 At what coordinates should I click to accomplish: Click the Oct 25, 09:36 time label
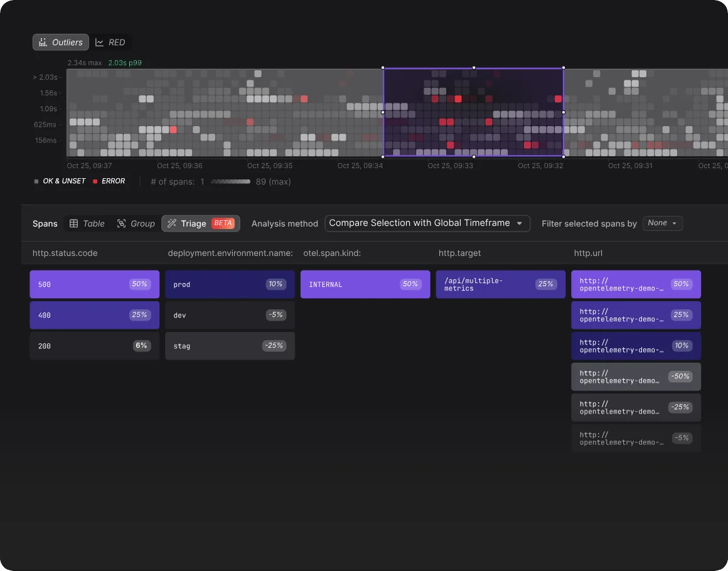[179, 166]
